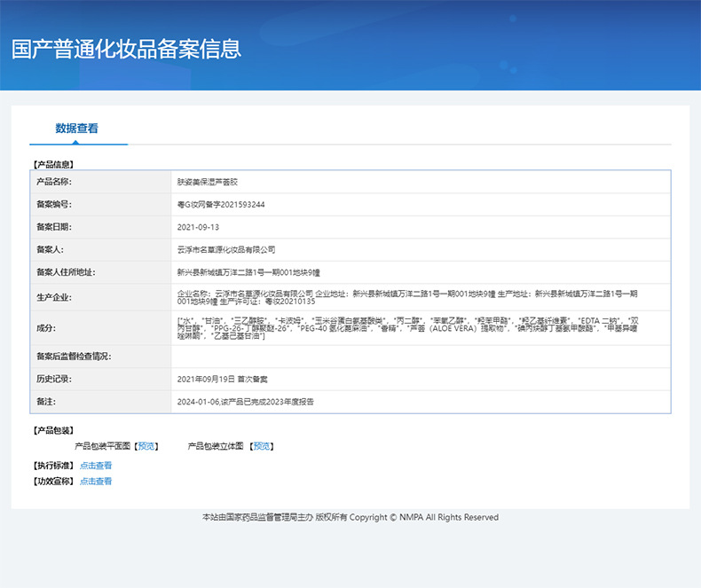Click the page title 国产普通化妆品备案信息
Viewport: 701px width, 588px height.
pos(126,49)
